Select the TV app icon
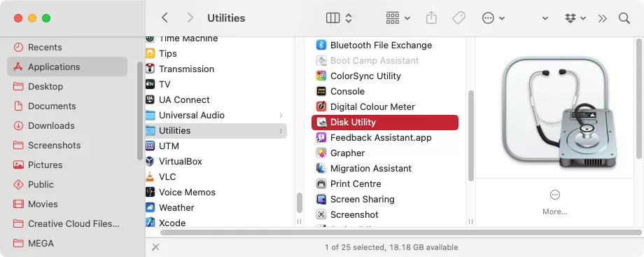Image resolution: width=644 pixels, height=257 pixels. tap(150, 84)
